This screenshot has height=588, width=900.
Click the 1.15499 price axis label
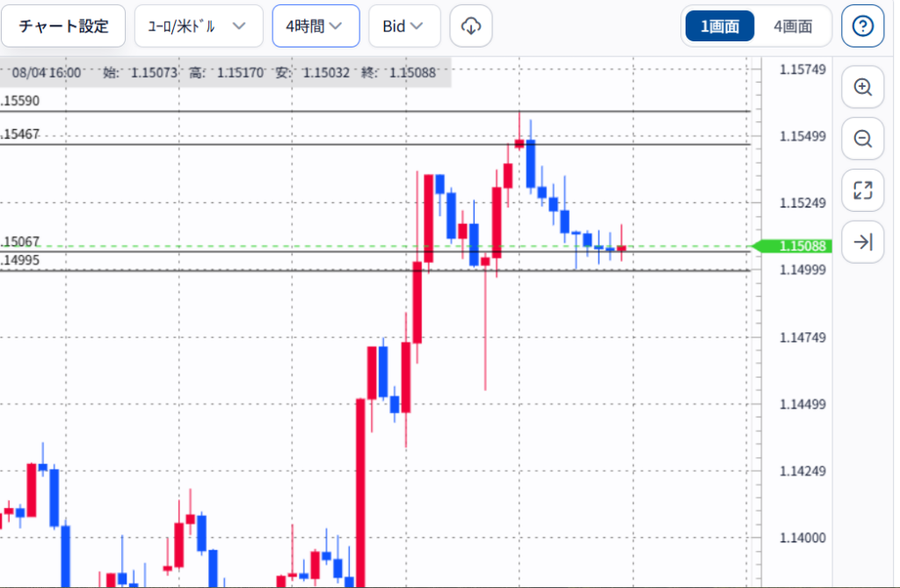pyautogui.click(x=802, y=136)
